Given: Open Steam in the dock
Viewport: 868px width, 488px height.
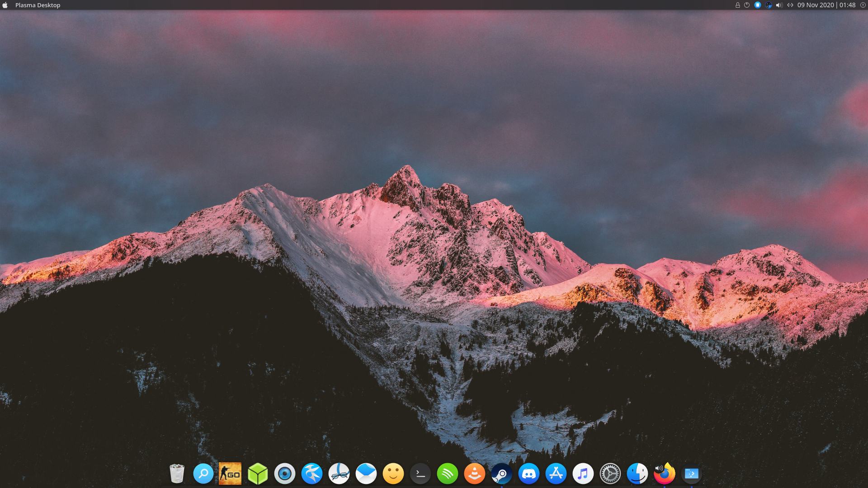Looking at the screenshot, I should pos(501,474).
